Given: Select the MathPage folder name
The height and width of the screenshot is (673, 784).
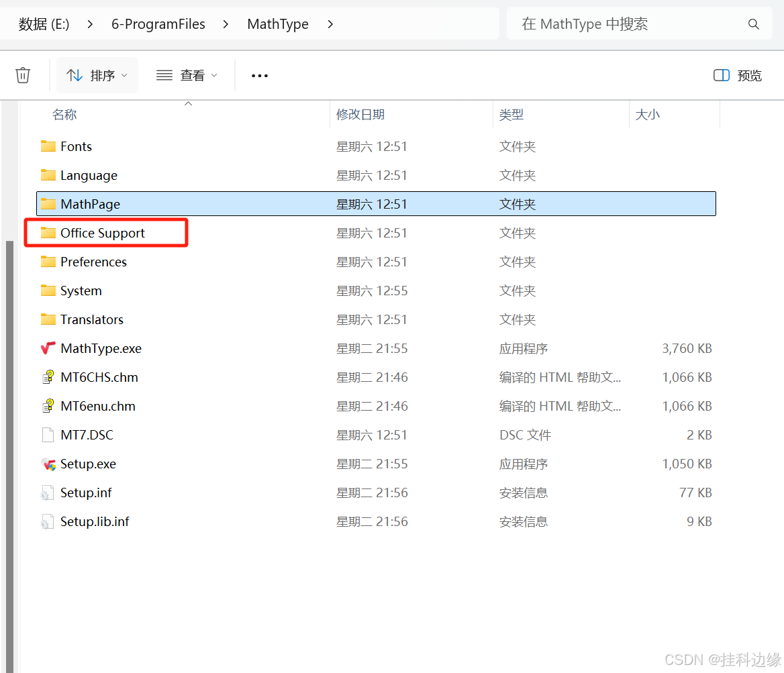Looking at the screenshot, I should [91, 205].
